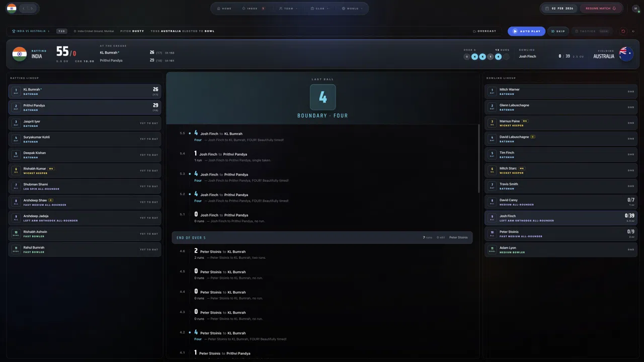Click the Skip button
This screenshot has width=644, height=362.
[x=558, y=31]
